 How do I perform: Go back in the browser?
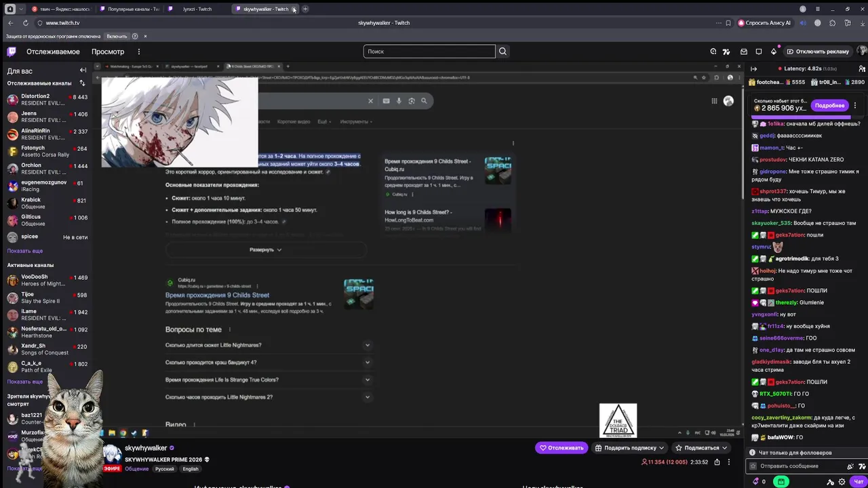[10, 23]
